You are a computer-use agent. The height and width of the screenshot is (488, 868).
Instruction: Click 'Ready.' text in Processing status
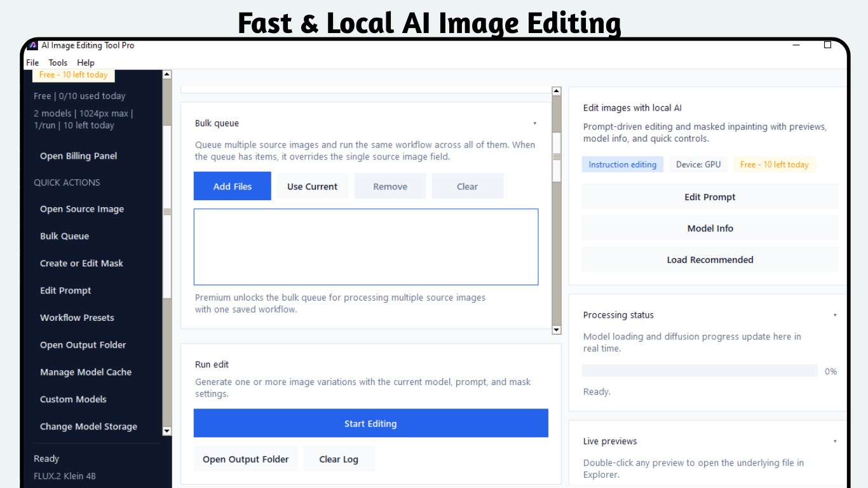point(597,391)
